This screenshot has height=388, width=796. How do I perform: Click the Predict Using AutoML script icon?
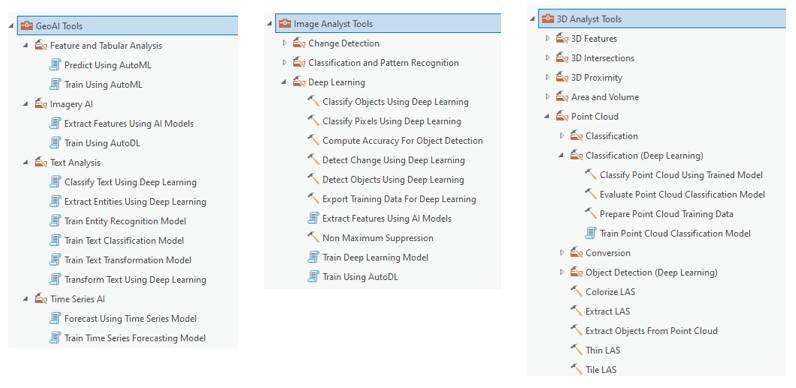pyautogui.click(x=55, y=65)
